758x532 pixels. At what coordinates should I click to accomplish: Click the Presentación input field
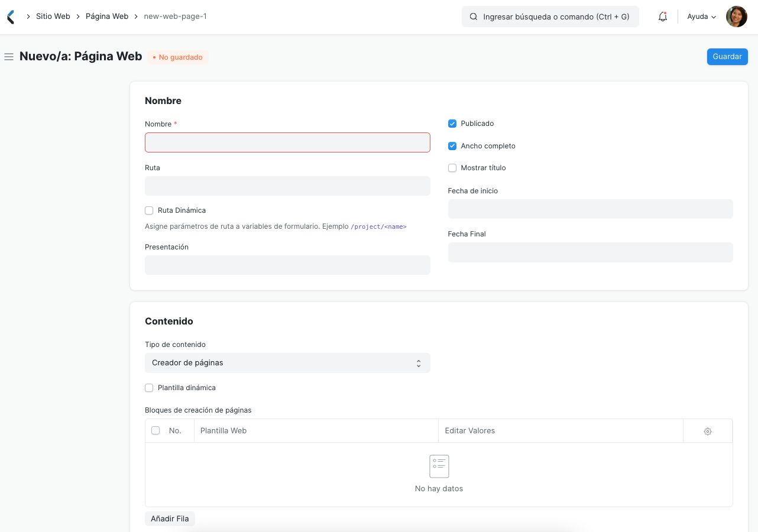click(287, 265)
